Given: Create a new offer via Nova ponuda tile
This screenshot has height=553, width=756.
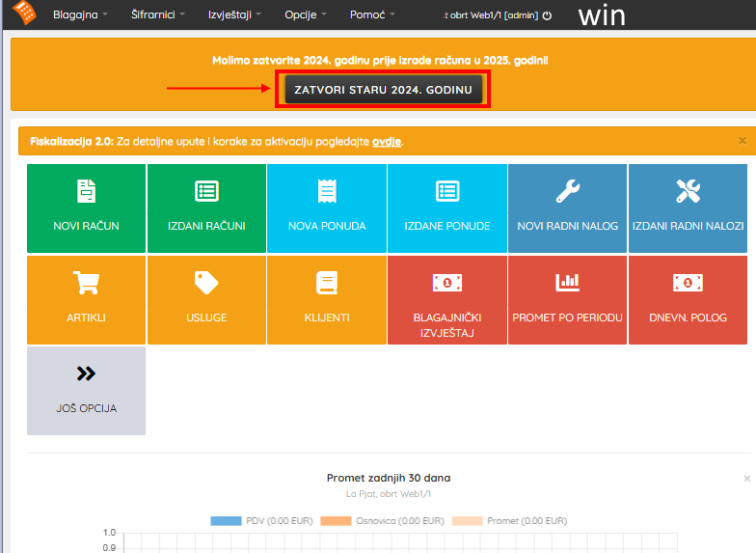Looking at the screenshot, I should click(x=327, y=208).
